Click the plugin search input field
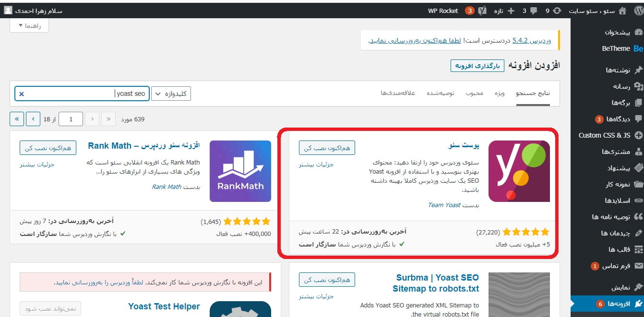This screenshot has height=317, width=644. coord(82,94)
